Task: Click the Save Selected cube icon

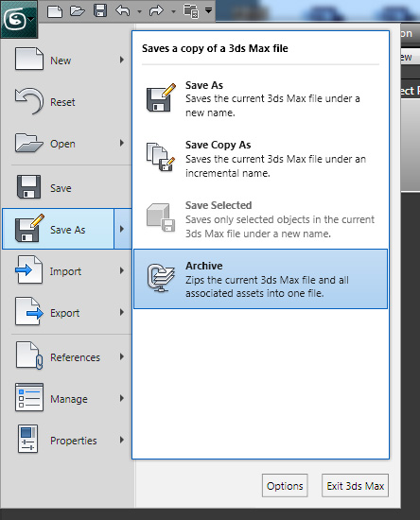Action: [161, 217]
